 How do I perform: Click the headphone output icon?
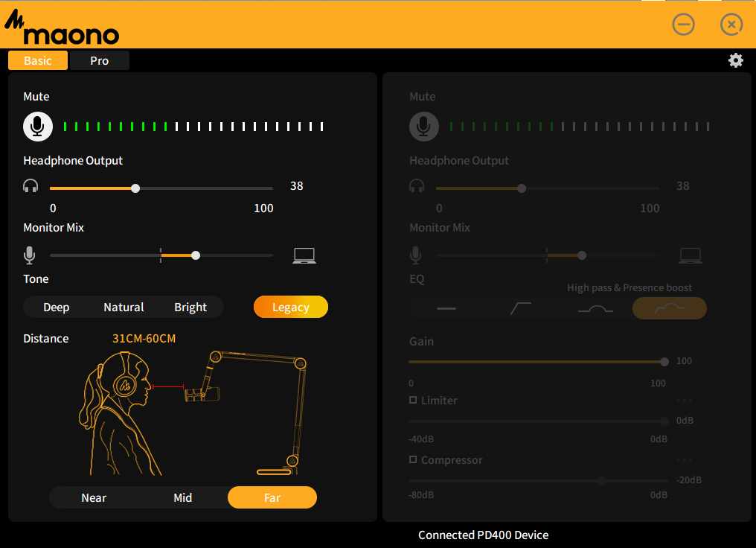pyautogui.click(x=31, y=185)
